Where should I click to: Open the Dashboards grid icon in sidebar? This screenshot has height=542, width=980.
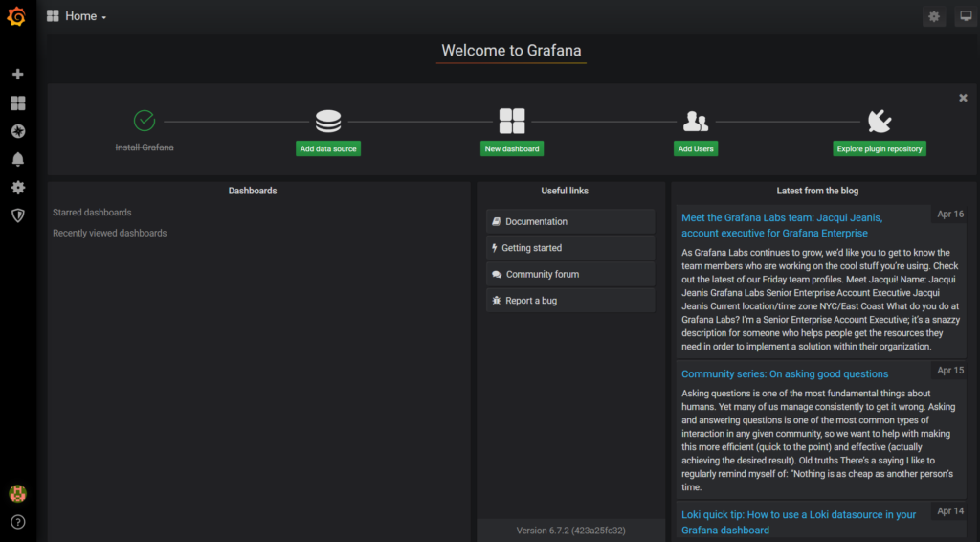tap(17, 103)
